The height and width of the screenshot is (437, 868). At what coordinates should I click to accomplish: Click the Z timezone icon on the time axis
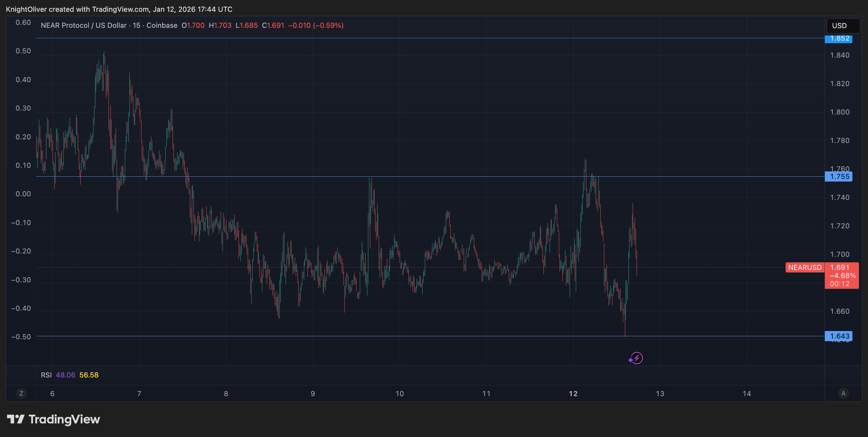coord(22,393)
